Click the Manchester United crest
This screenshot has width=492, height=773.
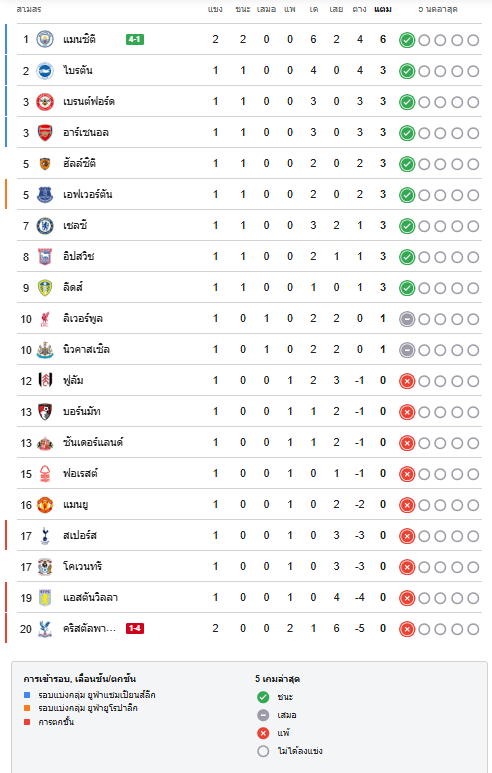coord(45,505)
